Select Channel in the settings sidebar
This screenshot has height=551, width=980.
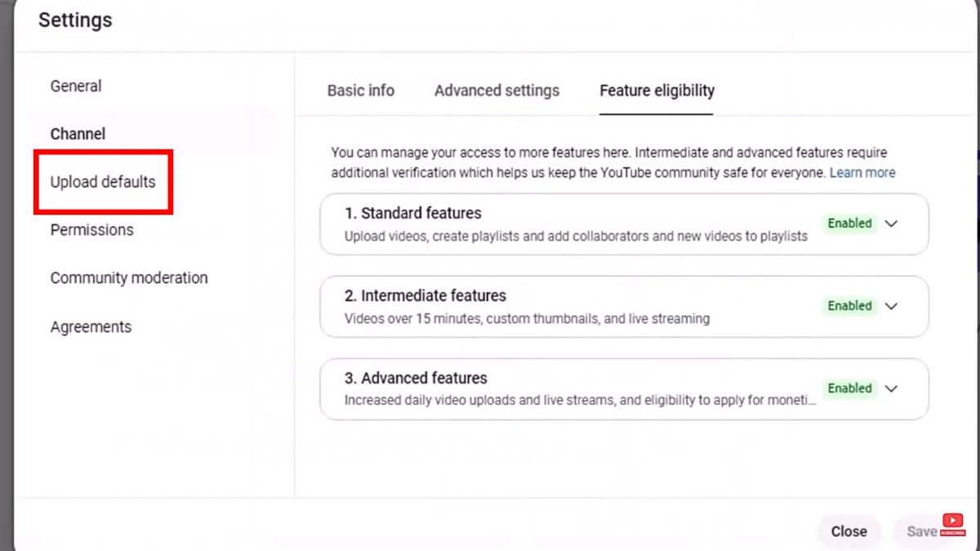point(78,134)
